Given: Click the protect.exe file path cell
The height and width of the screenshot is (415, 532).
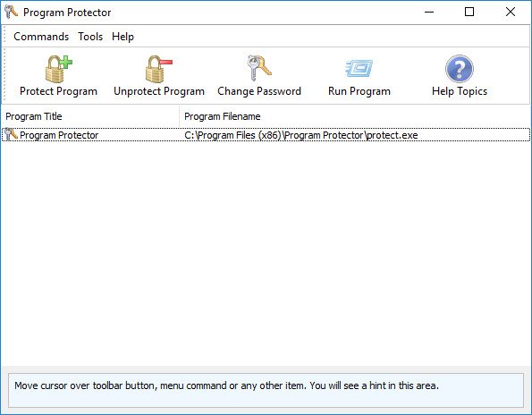Looking at the screenshot, I should click(x=301, y=135).
